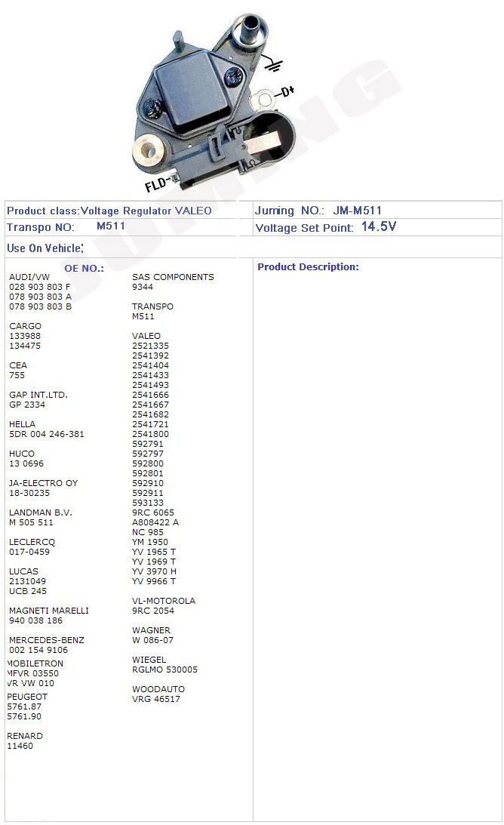
Task: Click HELLA number 5DR 004 246-381
Action: tap(46, 434)
